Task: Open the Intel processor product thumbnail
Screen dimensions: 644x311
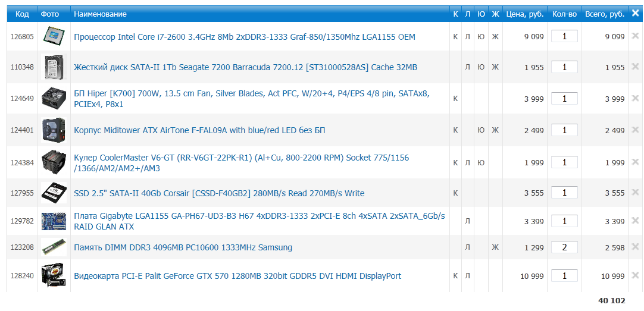Action: point(54,36)
